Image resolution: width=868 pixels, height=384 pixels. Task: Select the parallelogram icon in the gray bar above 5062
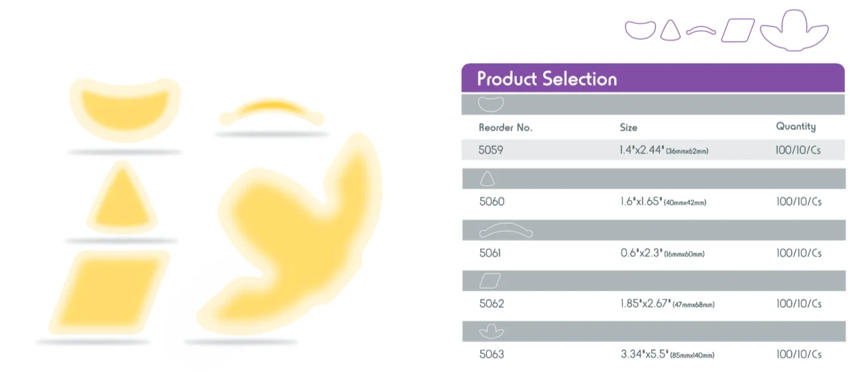pyautogui.click(x=490, y=281)
